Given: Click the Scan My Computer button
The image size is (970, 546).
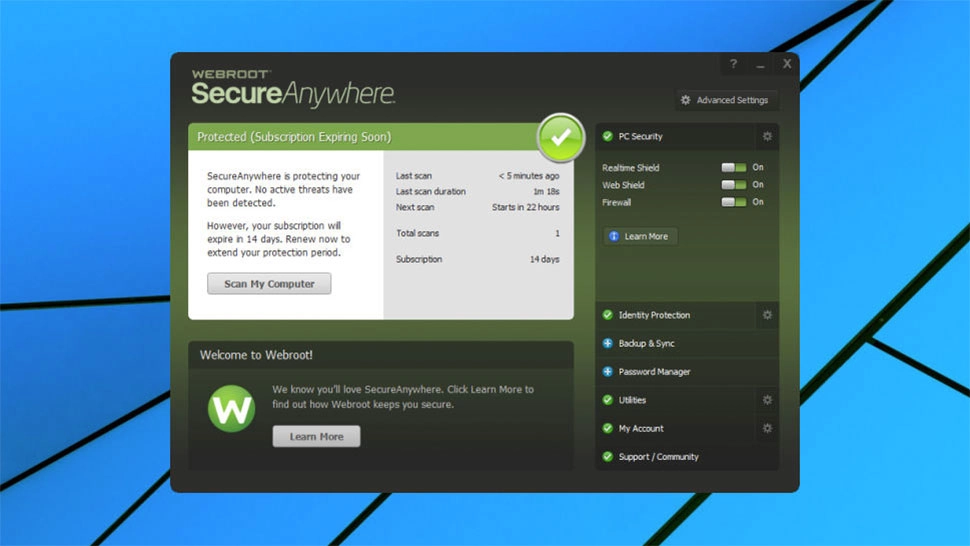Looking at the screenshot, I should [269, 284].
